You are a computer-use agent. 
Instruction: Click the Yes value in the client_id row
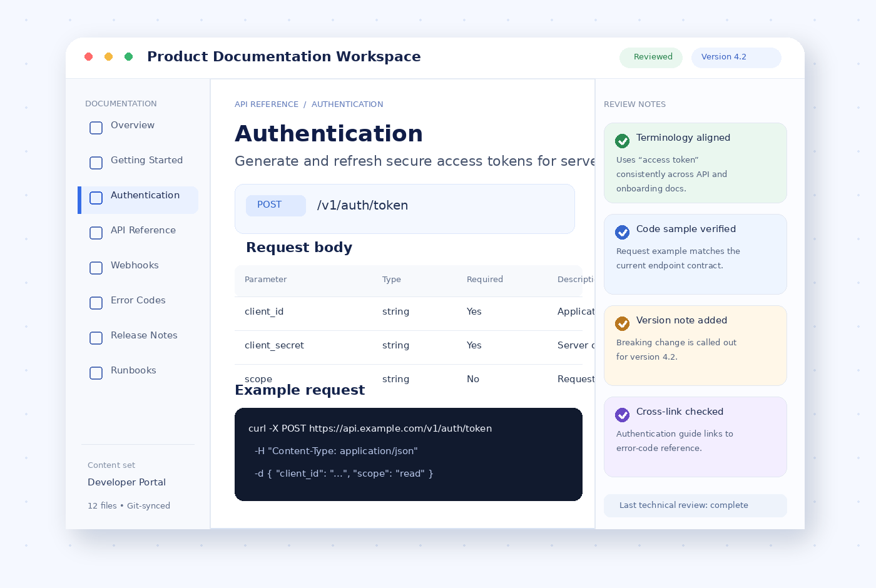pos(474,312)
